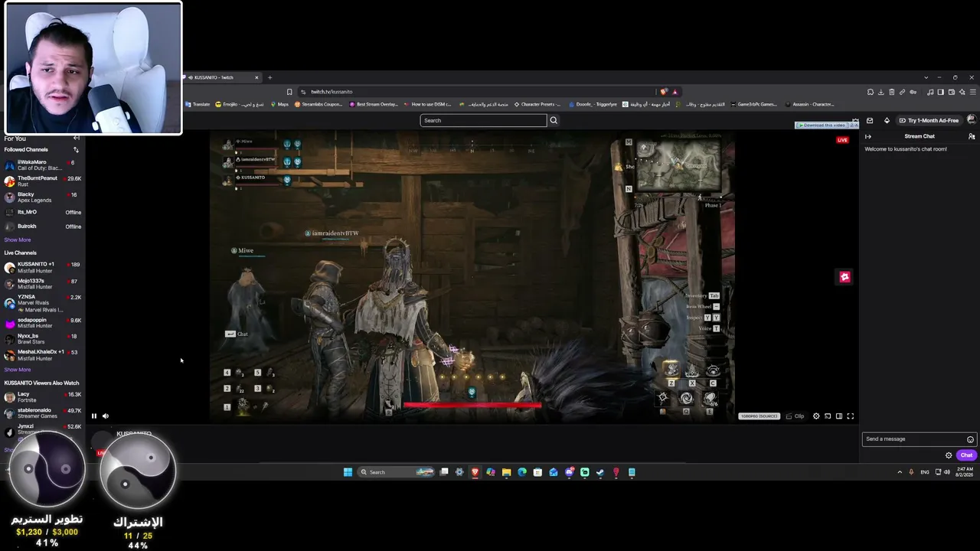Open TheBurntPeanut channel in the sidebar
This screenshot has width=980, height=551.
(42, 181)
